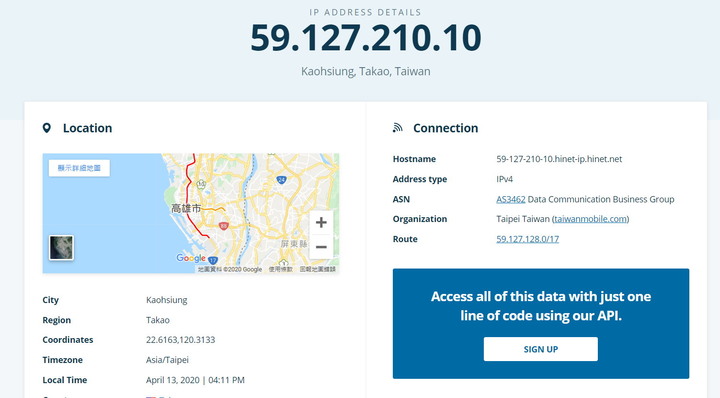Image resolution: width=720 pixels, height=398 pixels.
Task: Open the map 使用條款 terms link
Action: point(281,269)
